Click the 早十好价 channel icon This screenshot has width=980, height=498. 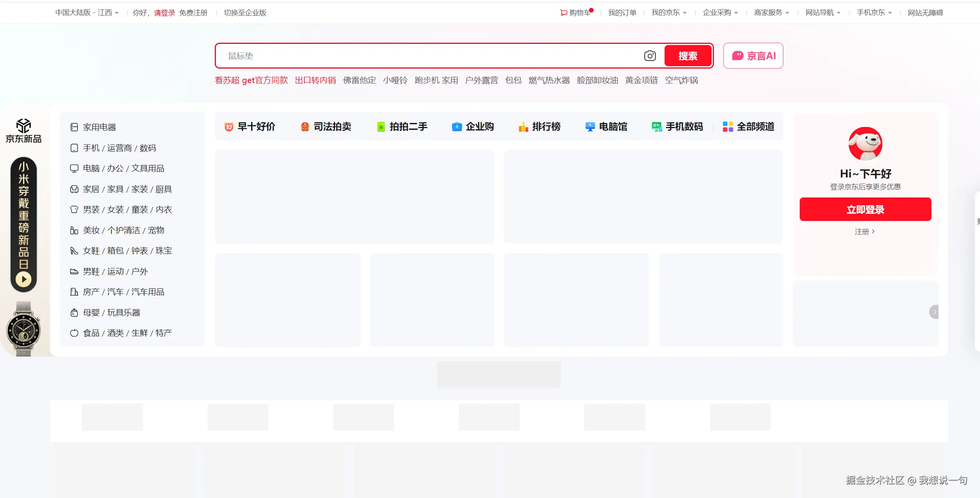click(x=229, y=127)
